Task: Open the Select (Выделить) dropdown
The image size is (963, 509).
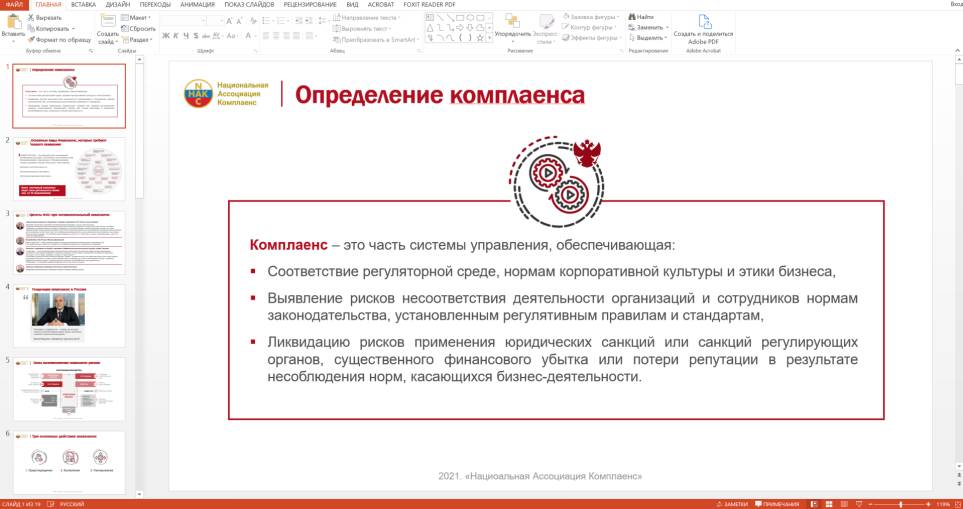Action: point(649,38)
